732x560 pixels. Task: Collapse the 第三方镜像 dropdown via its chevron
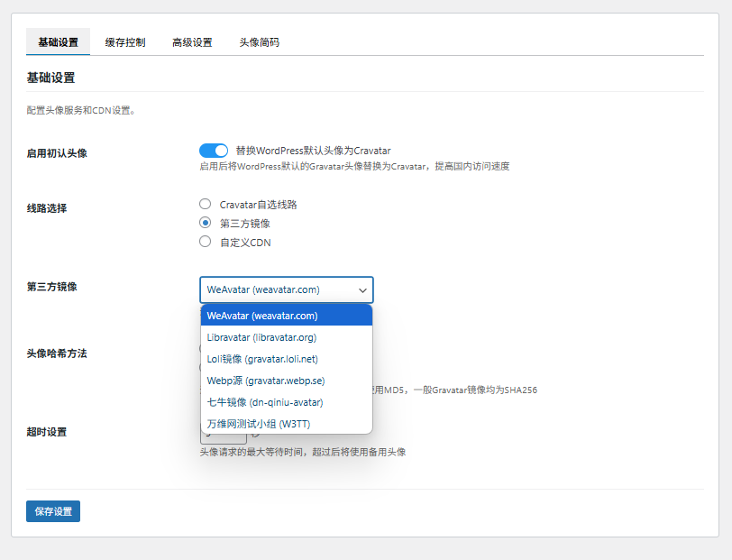click(x=362, y=290)
